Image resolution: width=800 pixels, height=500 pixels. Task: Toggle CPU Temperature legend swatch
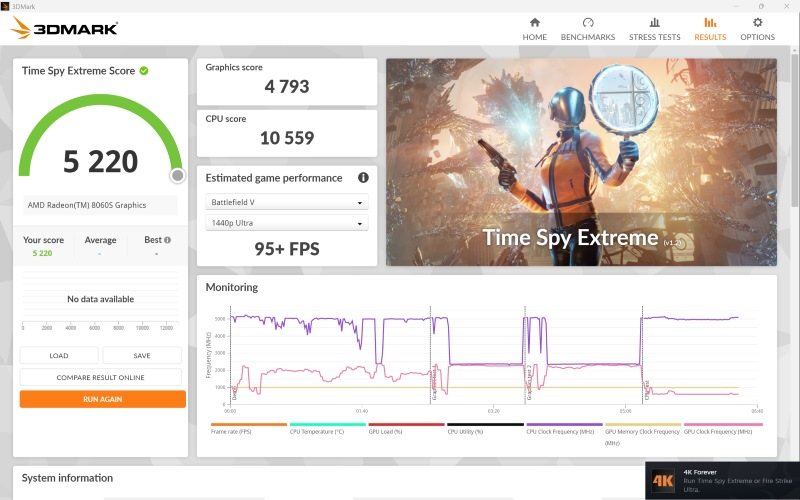328,424
